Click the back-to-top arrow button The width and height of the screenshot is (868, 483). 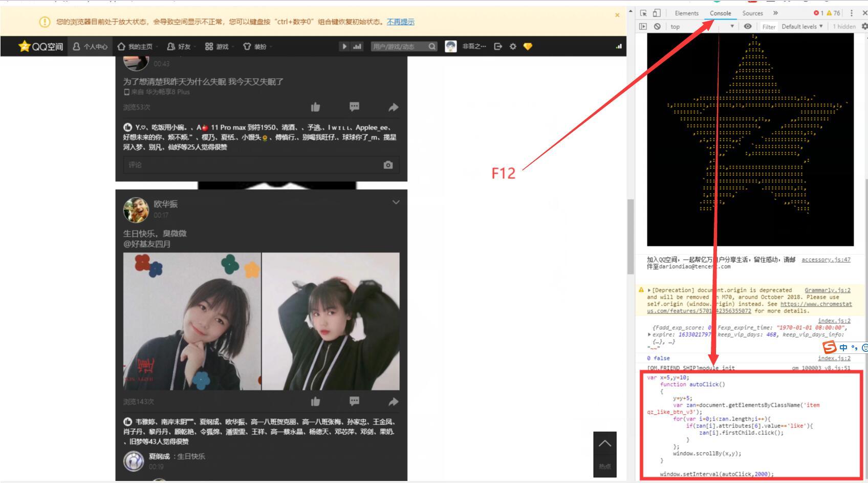tap(604, 444)
